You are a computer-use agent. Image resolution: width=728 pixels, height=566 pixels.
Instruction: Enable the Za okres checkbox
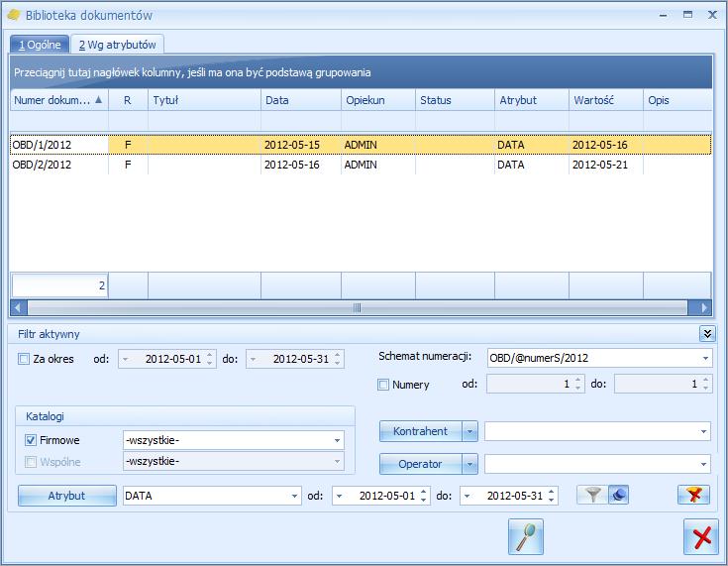click(x=23, y=359)
